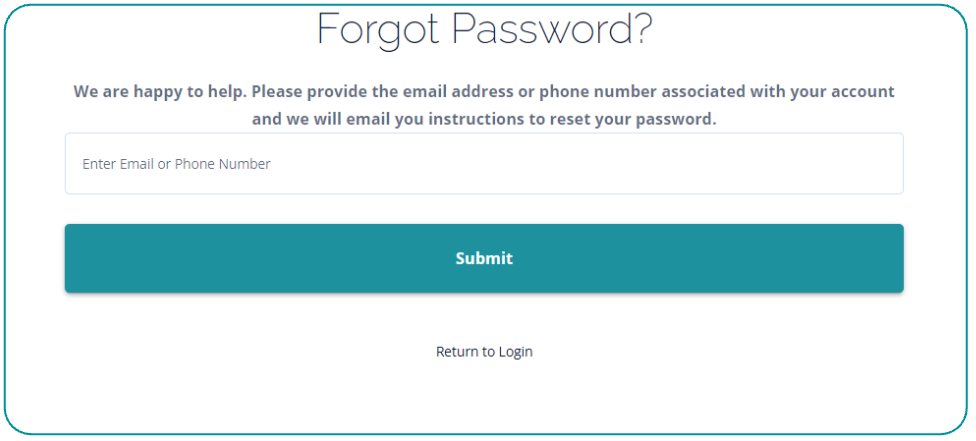Click the white Submit label text
Image resolution: width=976 pixels, height=441 pixels.
[484, 258]
